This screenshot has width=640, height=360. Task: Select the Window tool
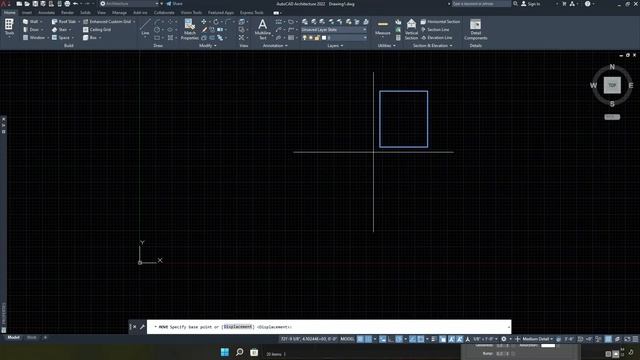(x=35, y=38)
